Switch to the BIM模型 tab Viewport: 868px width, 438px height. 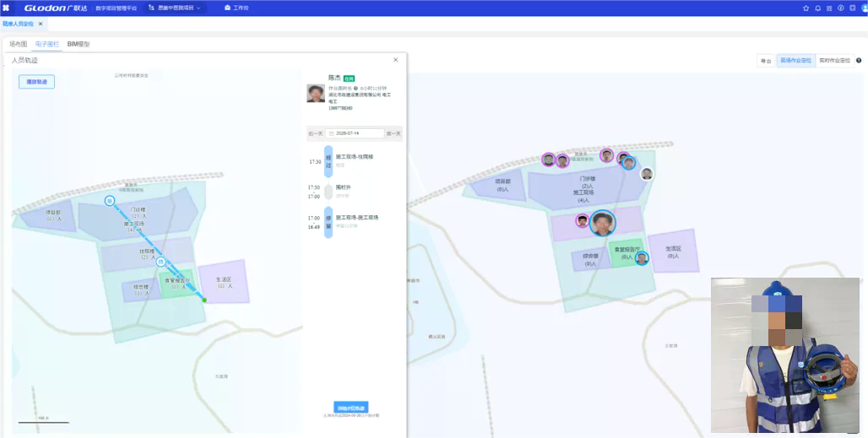pos(79,44)
